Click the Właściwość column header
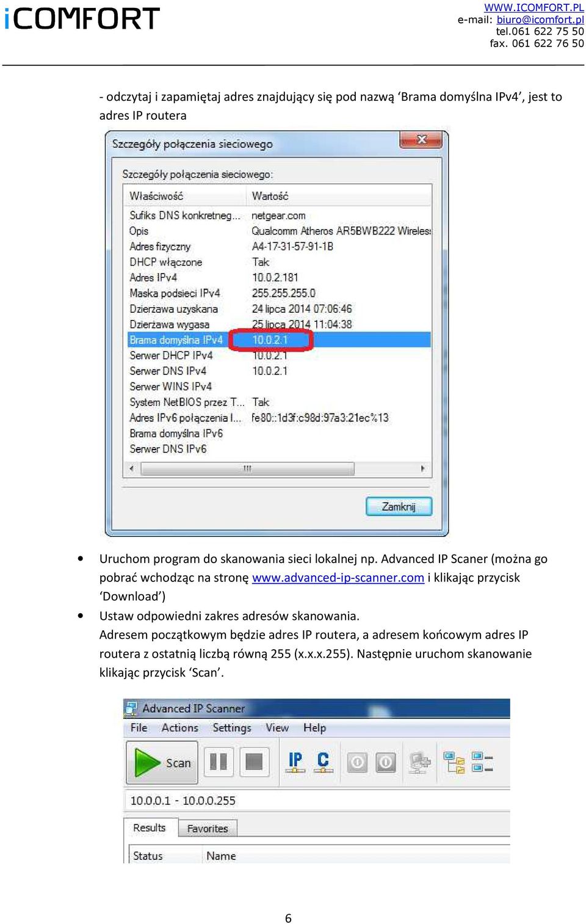 click(x=186, y=196)
